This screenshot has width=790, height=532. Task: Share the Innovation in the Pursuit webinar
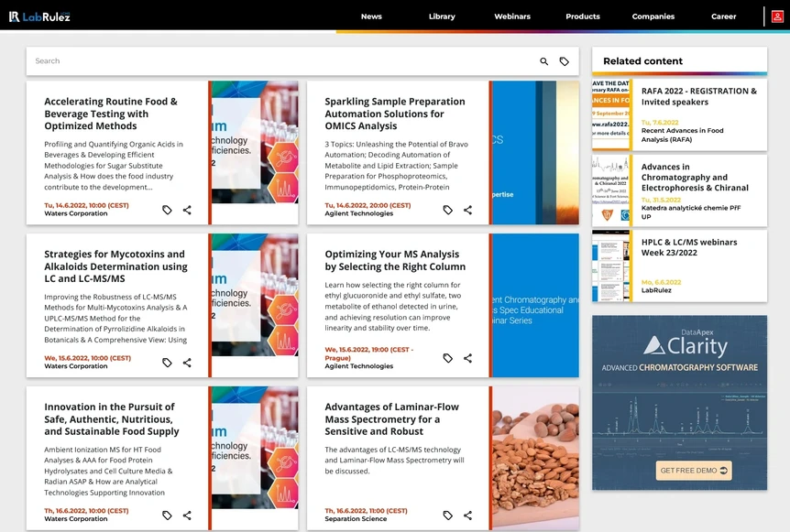187,515
